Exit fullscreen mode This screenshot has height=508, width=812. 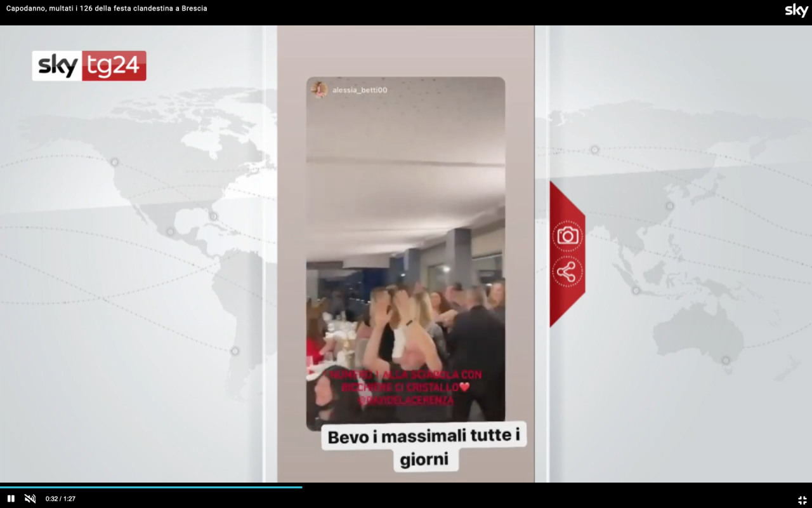[x=802, y=500]
